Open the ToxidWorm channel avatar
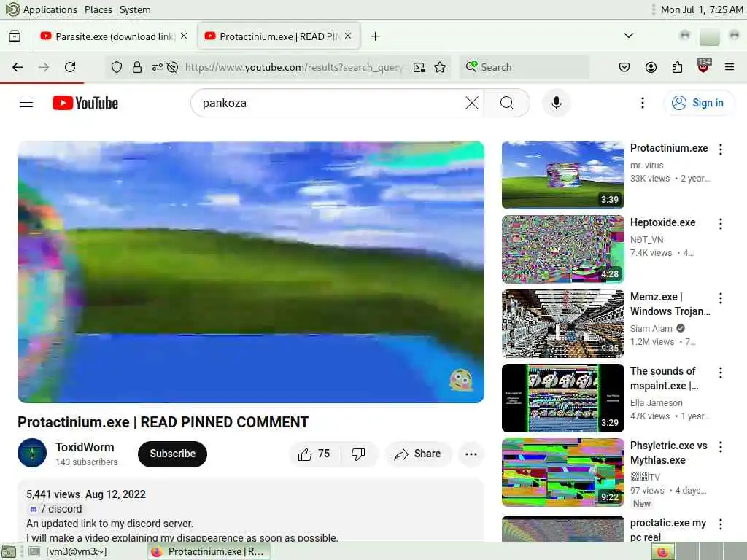This screenshot has height=560, width=747. point(32,453)
